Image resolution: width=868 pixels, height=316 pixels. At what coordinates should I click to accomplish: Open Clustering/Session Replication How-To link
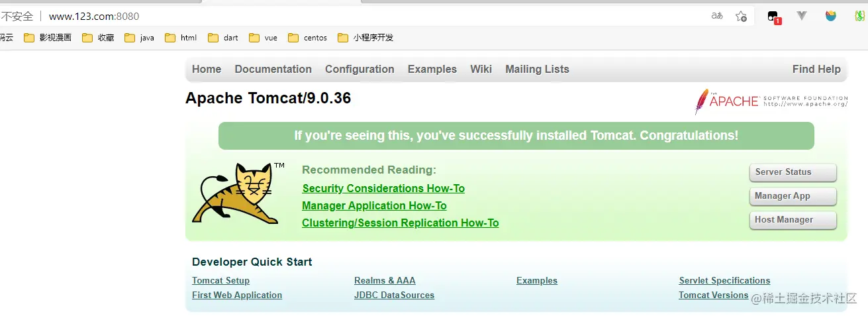400,223
